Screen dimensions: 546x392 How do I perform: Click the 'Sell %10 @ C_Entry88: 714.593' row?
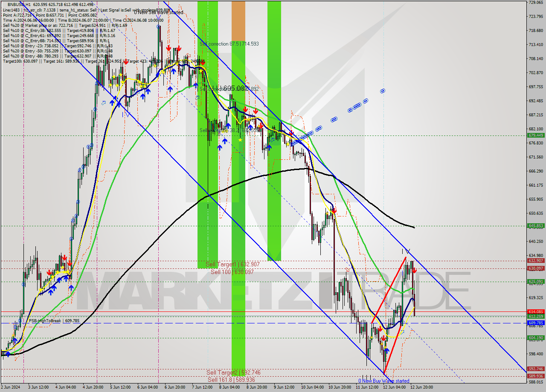point(55,40)
